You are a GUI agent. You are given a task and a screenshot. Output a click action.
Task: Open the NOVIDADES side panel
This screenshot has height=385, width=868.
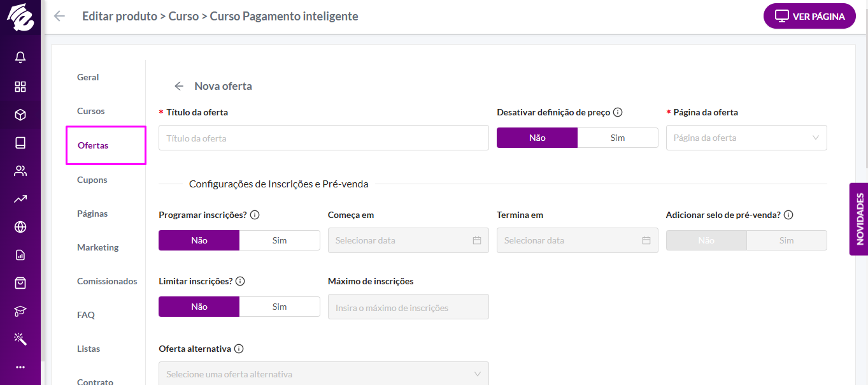point(859,219)
